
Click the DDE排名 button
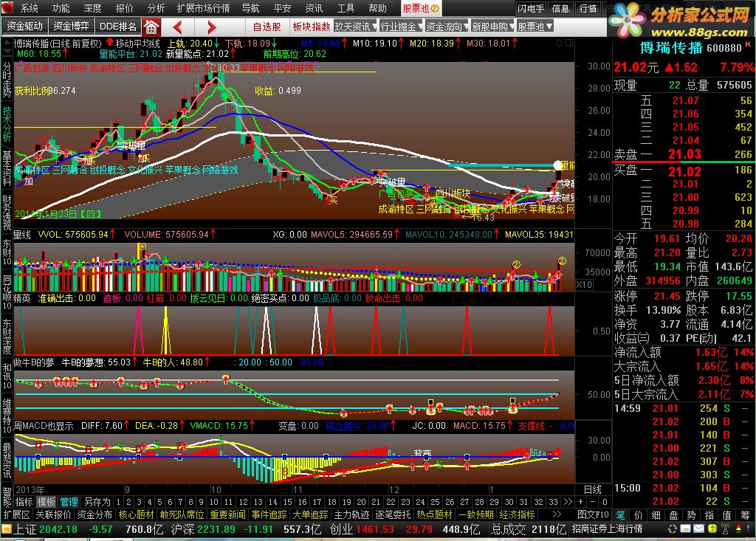(117, 27)
